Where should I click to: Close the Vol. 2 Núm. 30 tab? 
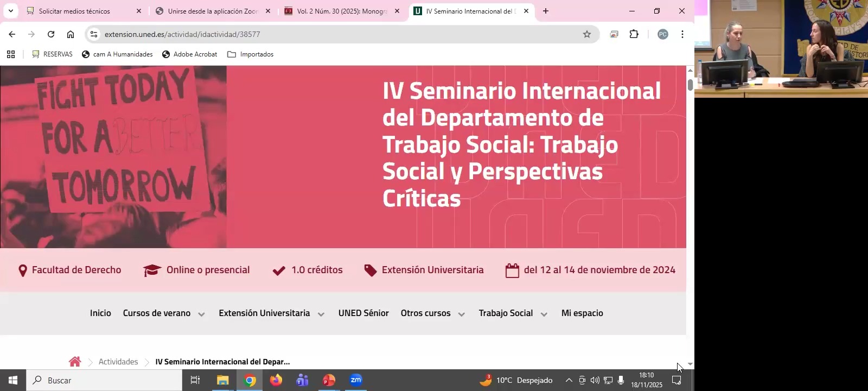(397, 11)
